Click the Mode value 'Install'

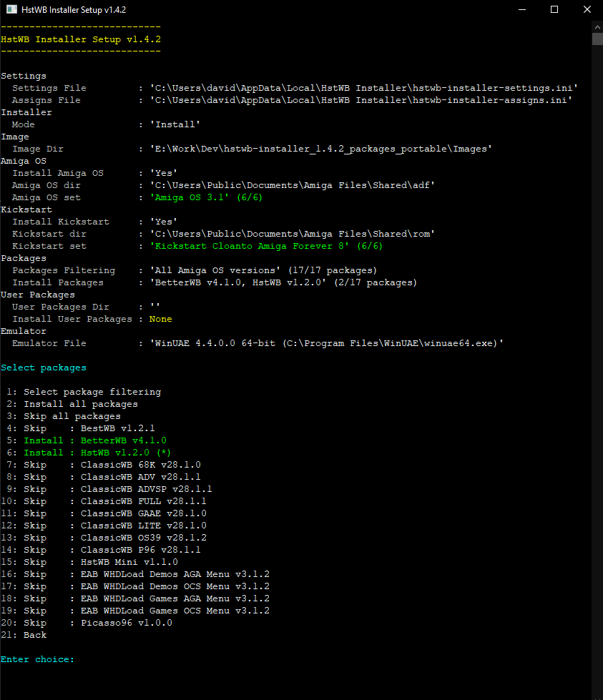click(175, 124)
